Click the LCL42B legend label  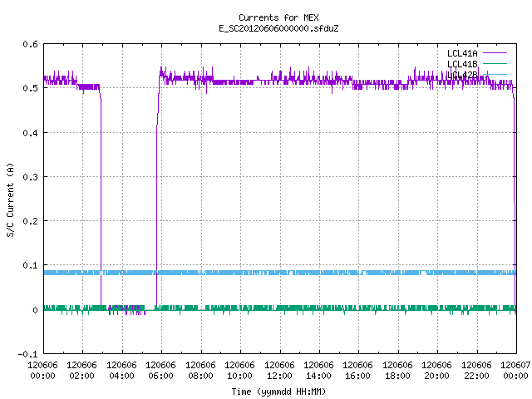462,75
